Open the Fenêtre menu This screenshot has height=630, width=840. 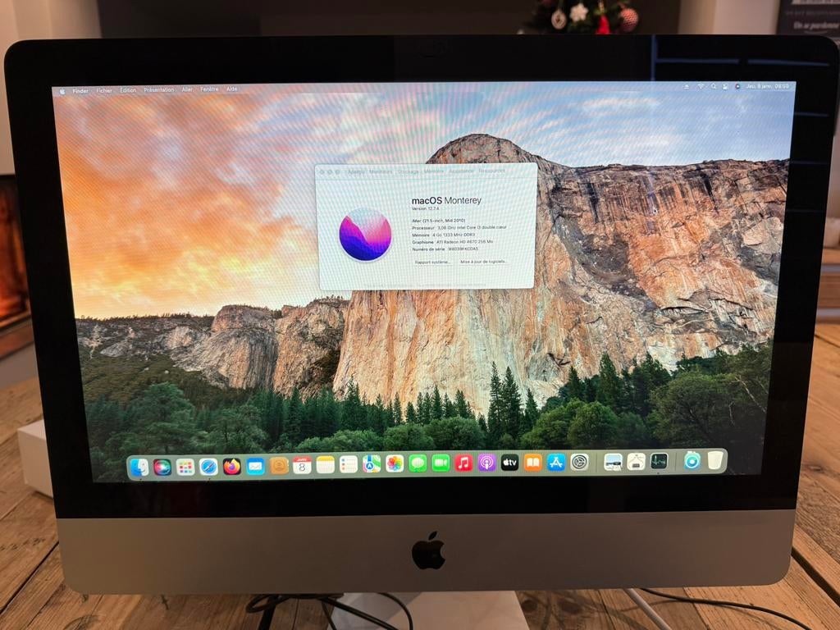(209, 89)
